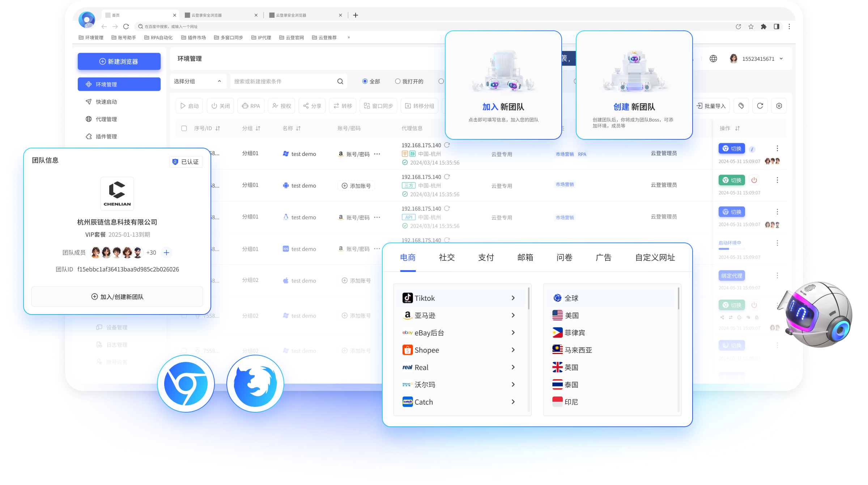The height and width of the screenshot is (485, 868).
Task: Click the browser extensions puzzle icon
Action: pos(763,26)
